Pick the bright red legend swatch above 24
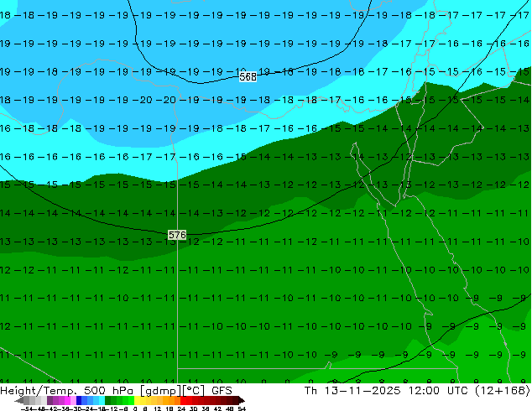This screenshot has width=532, height=411. [x=183, y=400]
